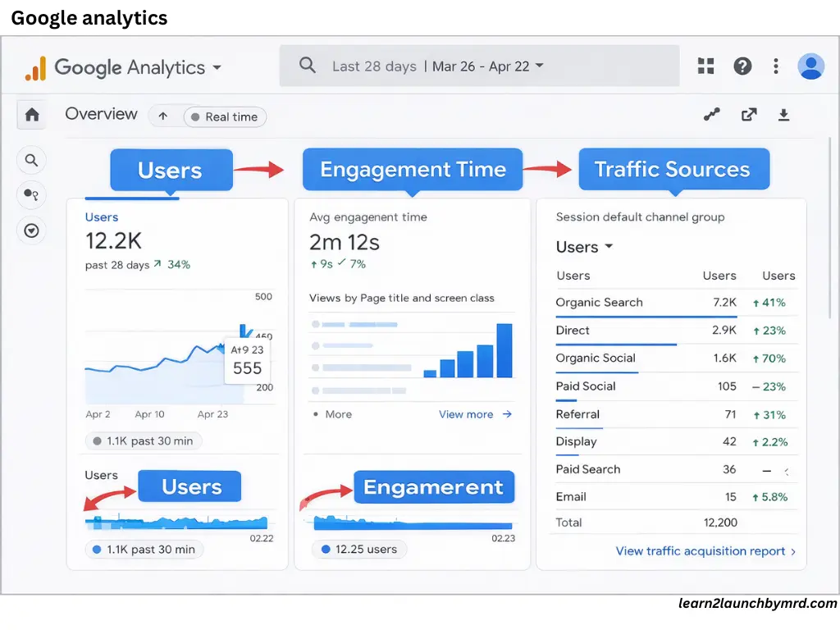Click the up arrow next to Overview
Viewport: 840px width, 630px height.
point(163,116)
